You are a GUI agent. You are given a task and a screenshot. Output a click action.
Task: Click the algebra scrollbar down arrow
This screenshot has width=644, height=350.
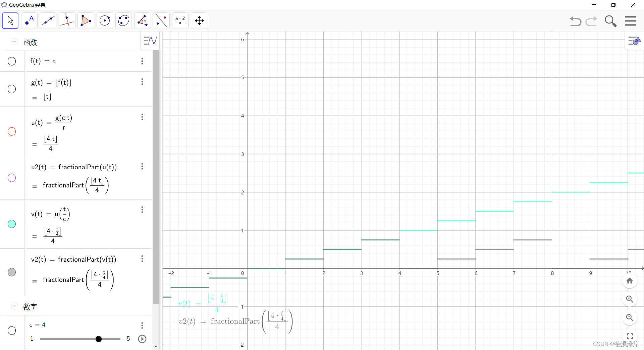(x=156, y=346)
